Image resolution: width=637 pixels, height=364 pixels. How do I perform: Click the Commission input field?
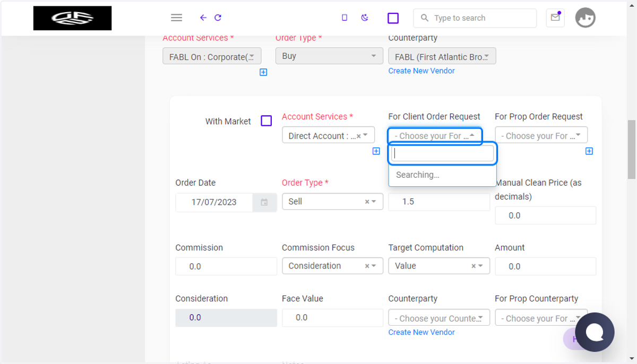coord(226,266)
